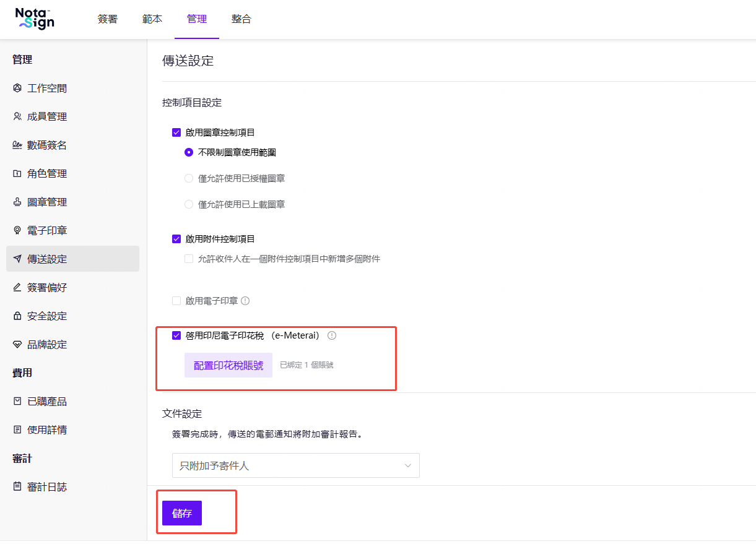Click the 配置印花稅賬號 button
Image resolution: width=756 pixels, height=544 pixels.
click(x=228, y=365)
